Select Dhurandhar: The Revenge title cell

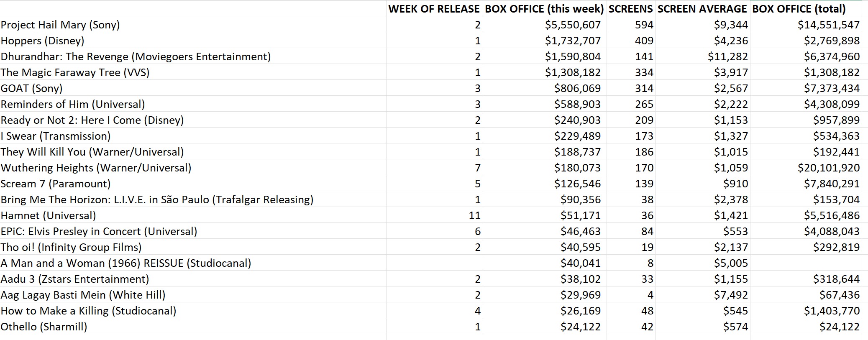(136, 56)
